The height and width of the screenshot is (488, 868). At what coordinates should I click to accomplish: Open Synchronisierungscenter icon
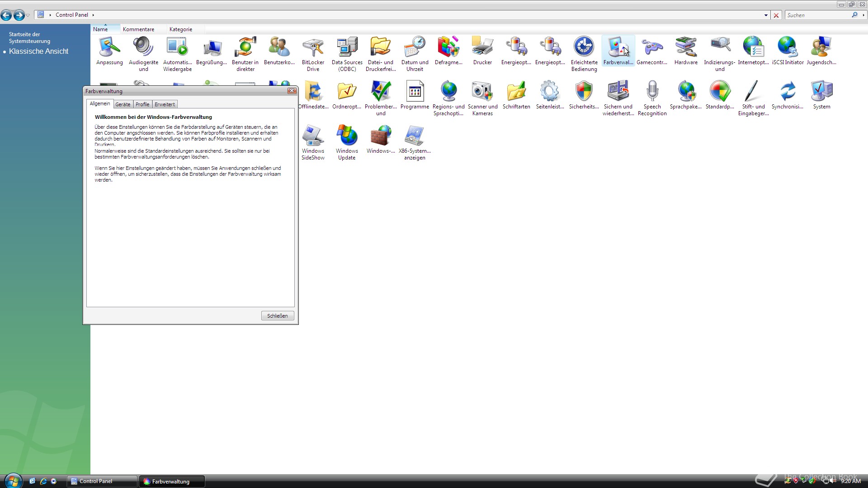tap(788, 95)
